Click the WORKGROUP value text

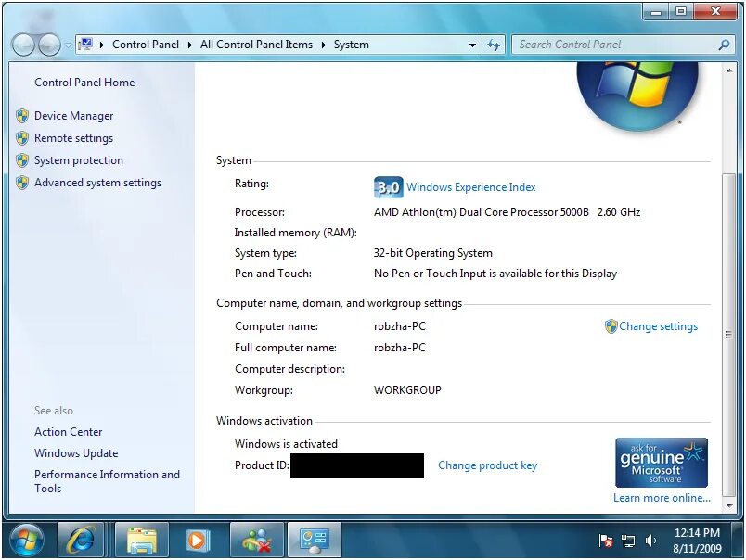(407, 389)
